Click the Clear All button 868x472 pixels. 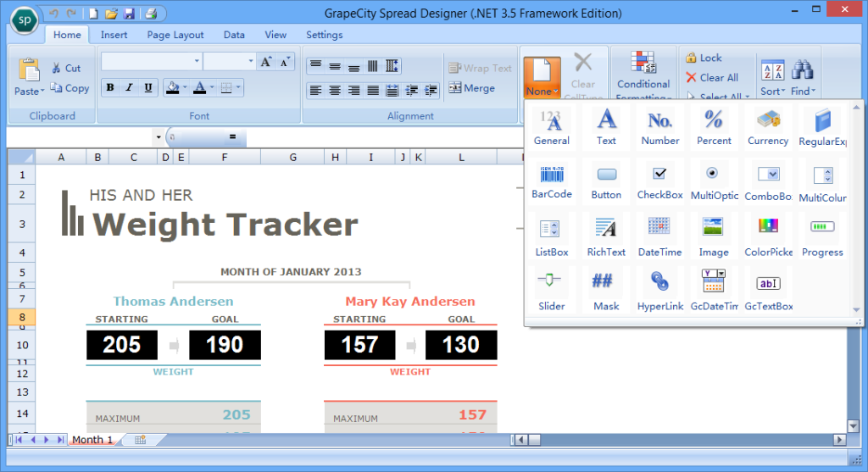click(x=712, y=77)
